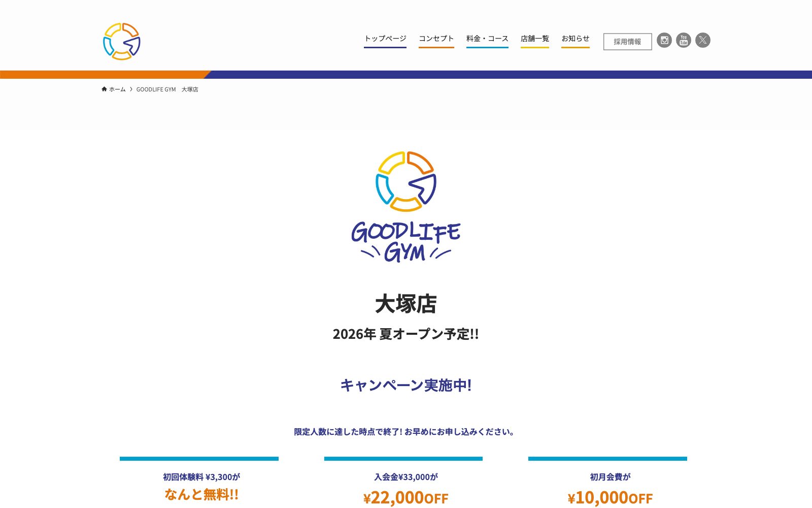Click the 初月会費が text
Screen dimensions: 812x508
point(610,477)
